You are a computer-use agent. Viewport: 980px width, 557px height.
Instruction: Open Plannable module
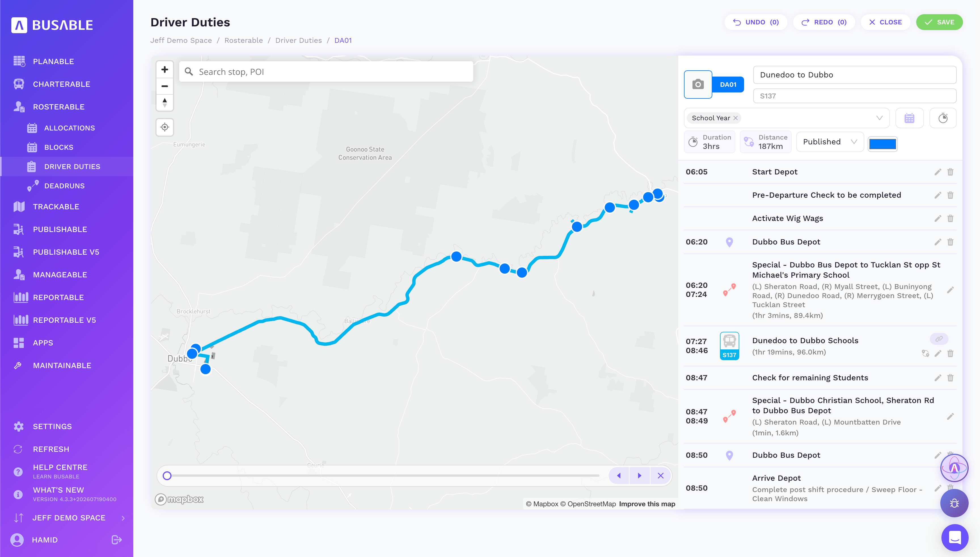[x=67, y=61]
